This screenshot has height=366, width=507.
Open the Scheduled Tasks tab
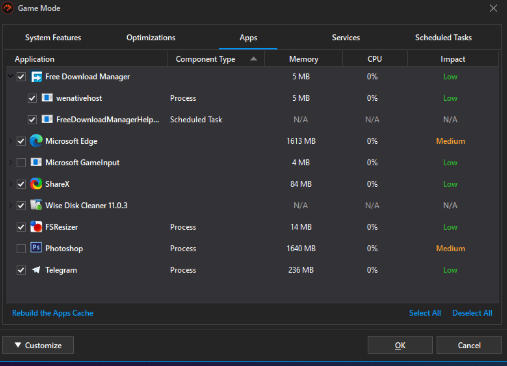(x=443, y=37)
